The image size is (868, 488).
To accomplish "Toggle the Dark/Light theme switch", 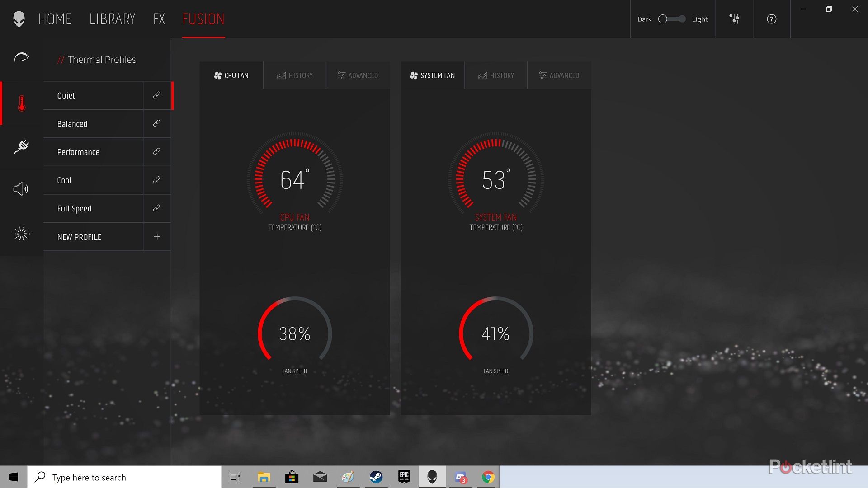I will click(672, 19).
